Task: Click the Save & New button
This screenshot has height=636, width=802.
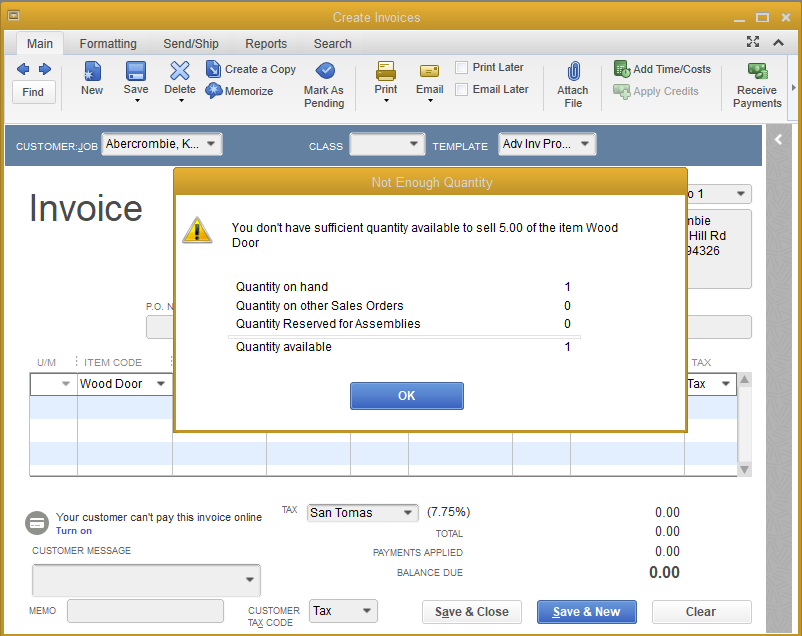Action: click(586, 612)
